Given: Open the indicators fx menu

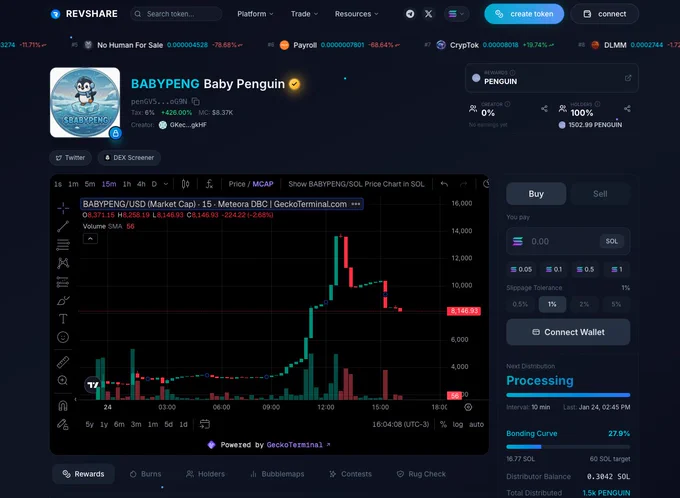Looking at the screenshot, I should (x=209, y=184).
